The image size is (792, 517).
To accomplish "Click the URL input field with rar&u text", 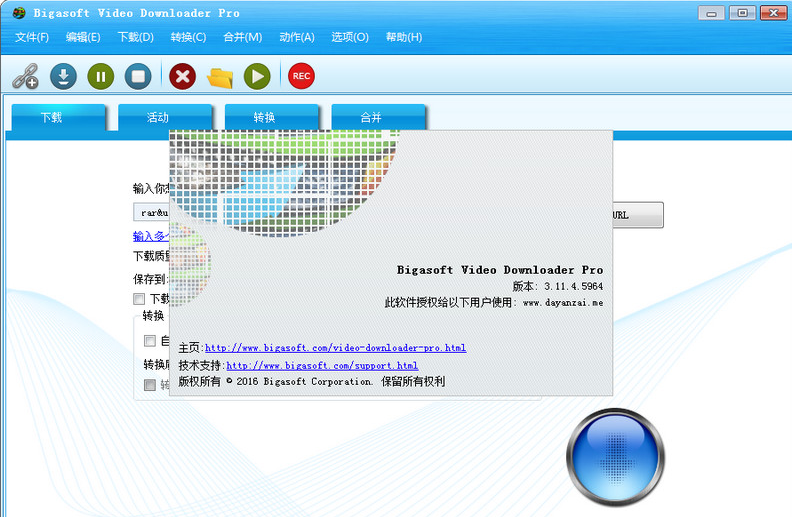I will tap(151, 213).
